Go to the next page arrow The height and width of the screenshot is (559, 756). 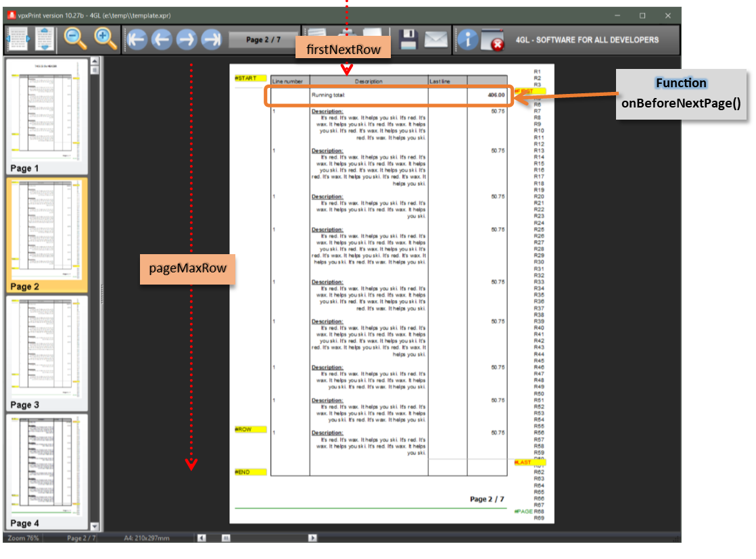point(187,39)
